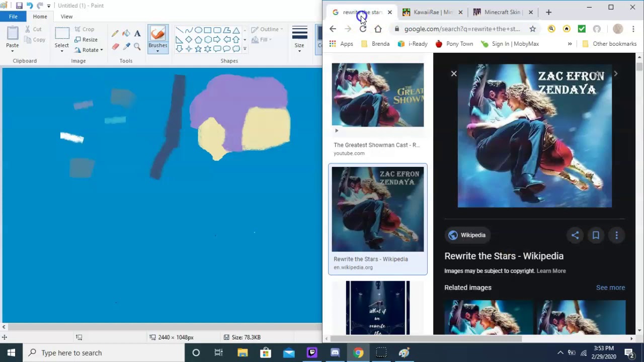Select the Pencil tool in Paint
The height and width of the screenshot is (362, 644).
(x=115, y=34)
